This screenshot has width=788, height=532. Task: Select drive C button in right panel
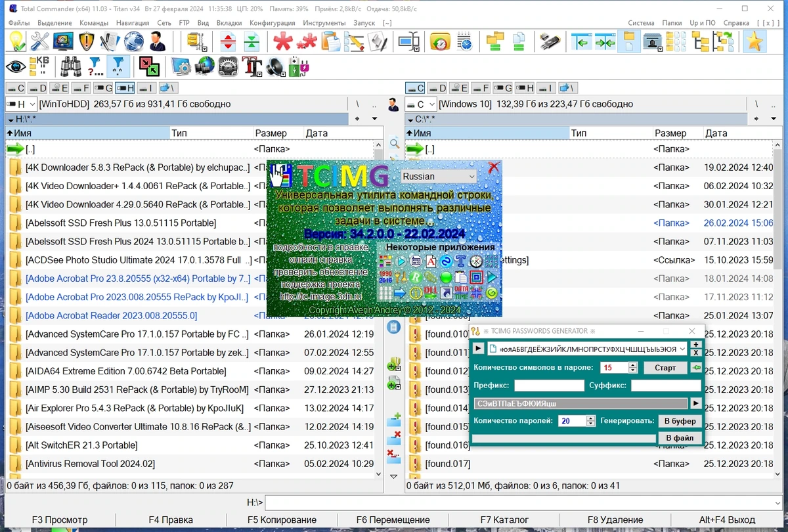tap(416, 88)
